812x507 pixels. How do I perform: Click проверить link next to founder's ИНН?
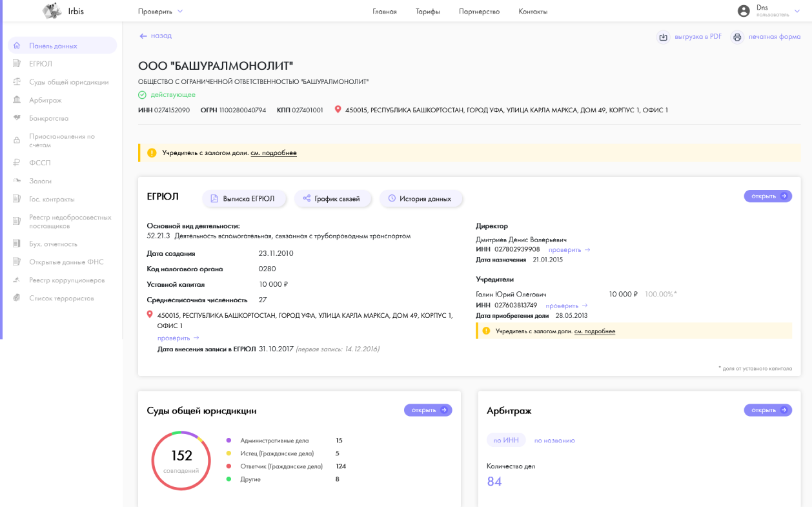coord(567,305)
